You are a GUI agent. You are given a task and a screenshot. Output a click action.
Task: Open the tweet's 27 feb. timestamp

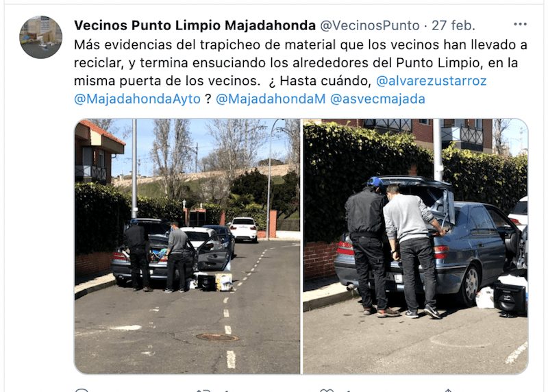point(453,25)
